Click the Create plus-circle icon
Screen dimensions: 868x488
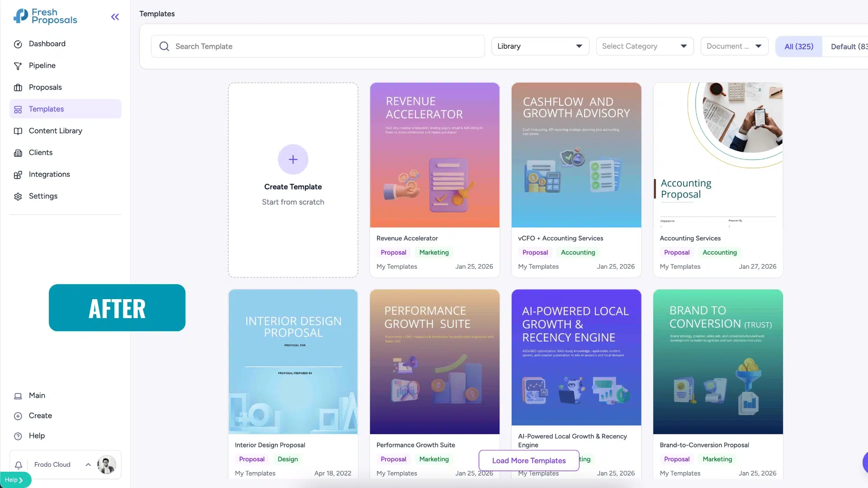pos(18,416)
